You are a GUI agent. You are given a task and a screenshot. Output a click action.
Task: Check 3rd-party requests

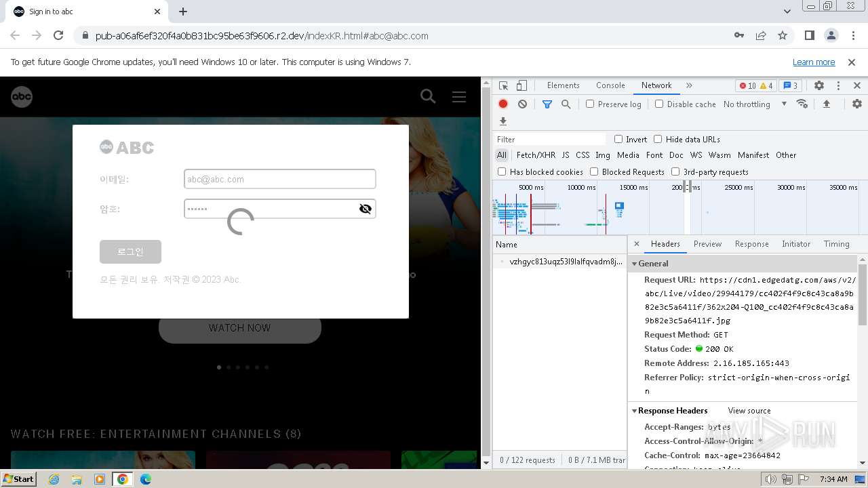pyautogui.click(x=675, y=171)
